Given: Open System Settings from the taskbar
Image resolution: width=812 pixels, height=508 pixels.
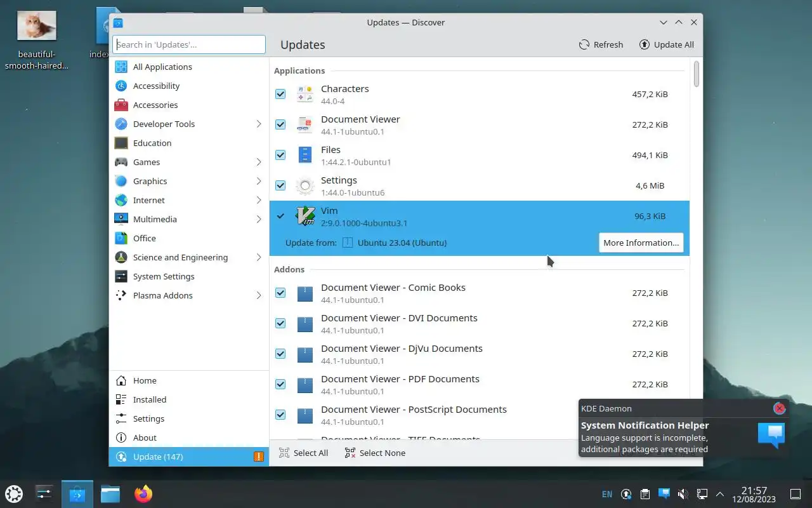Looking at the screenshot, I should coord(44,493).
